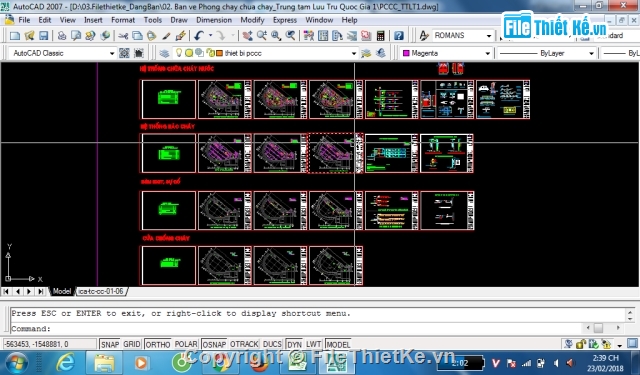Open the Layer Properties Manager icon
This screenshot has height=375, width=640.
pyautogui.click(x=164, y=53)
